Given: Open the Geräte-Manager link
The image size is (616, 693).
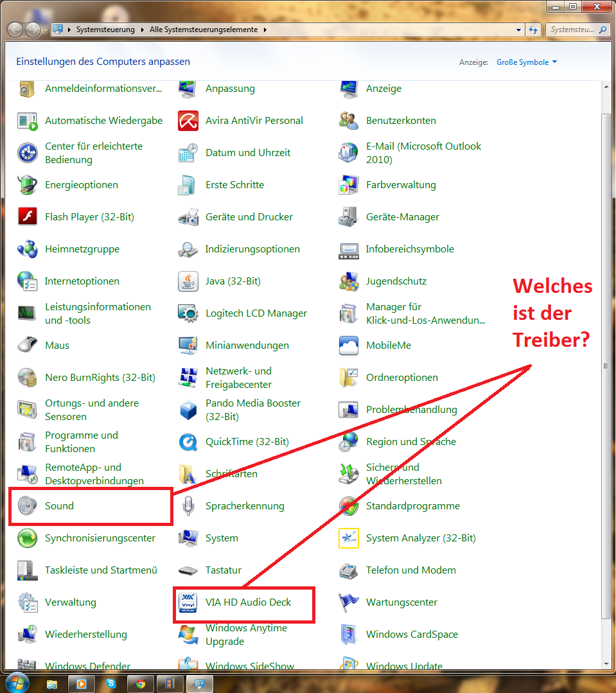Looking at the screenshot, I should pyautogui.click(x=403, y=217).
